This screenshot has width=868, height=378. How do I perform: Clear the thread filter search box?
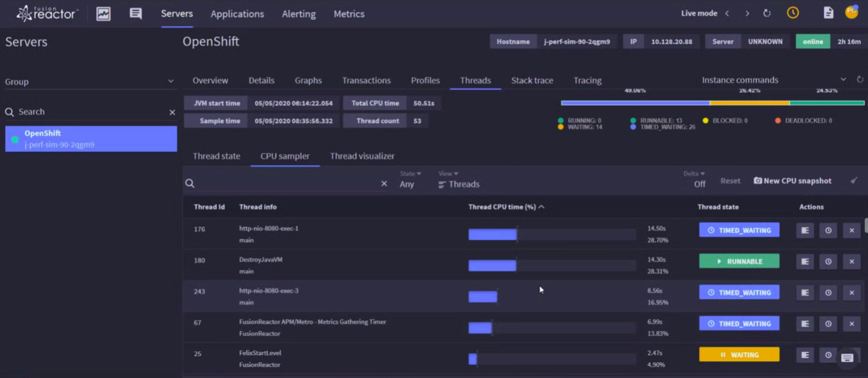point(384,184)
